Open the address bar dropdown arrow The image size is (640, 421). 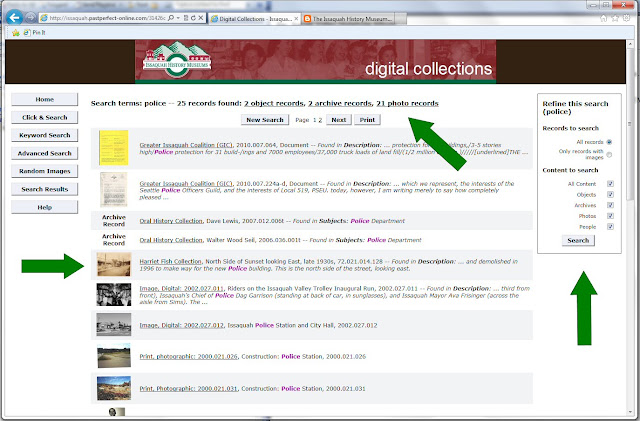coord(178,18)
